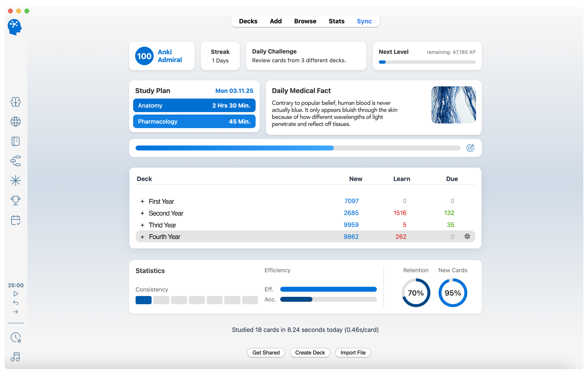Screen dimensions: 588x374
Task: Expand the Thrid Year deck
Action: 142,225
